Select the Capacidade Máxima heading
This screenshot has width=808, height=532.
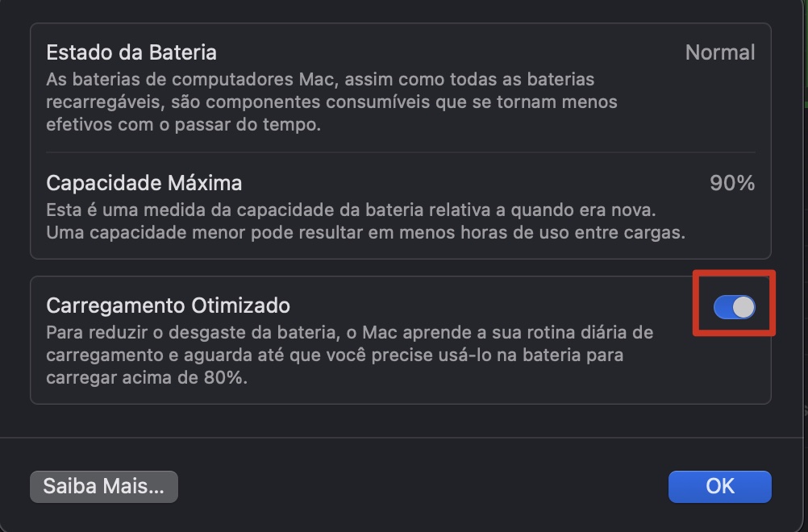tap(144, 182)
